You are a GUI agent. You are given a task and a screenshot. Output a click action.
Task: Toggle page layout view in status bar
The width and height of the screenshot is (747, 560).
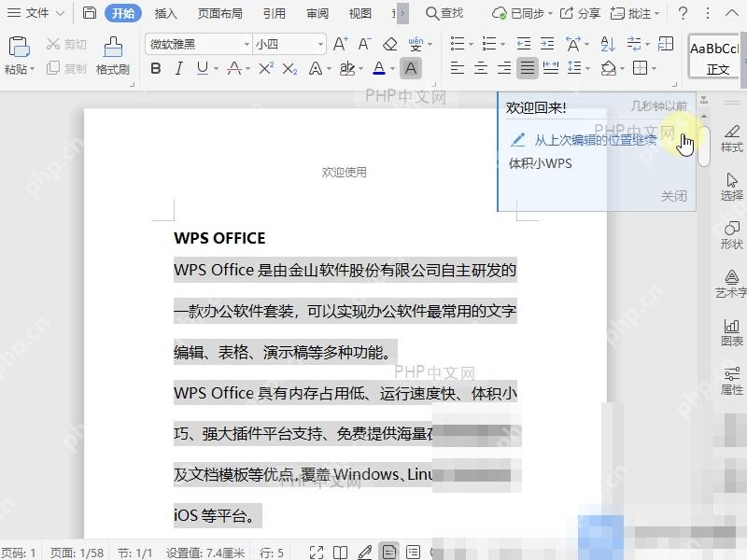click(x=389, y=553)
